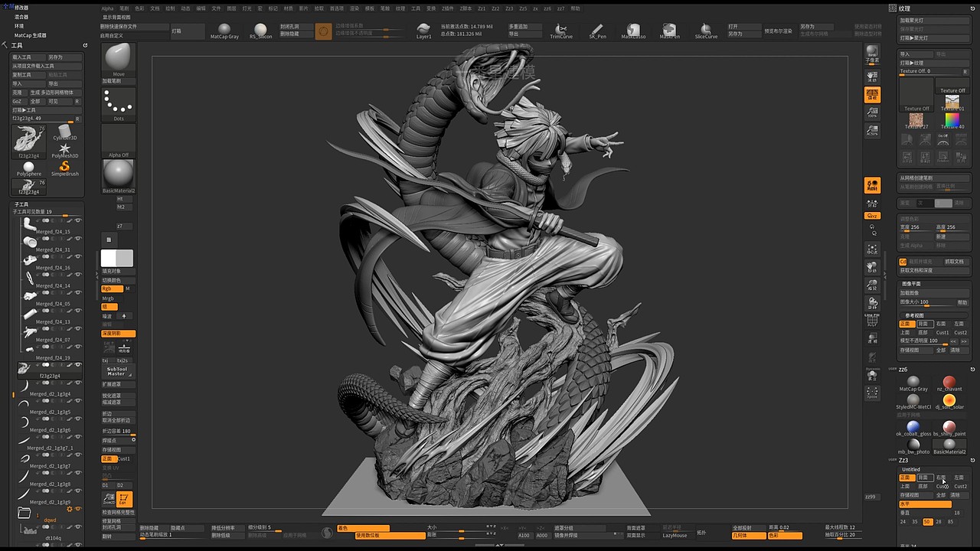Open the 笔刷 menu
The height and width of the screenshot is (551, 980).
click(x=124, y=8)
